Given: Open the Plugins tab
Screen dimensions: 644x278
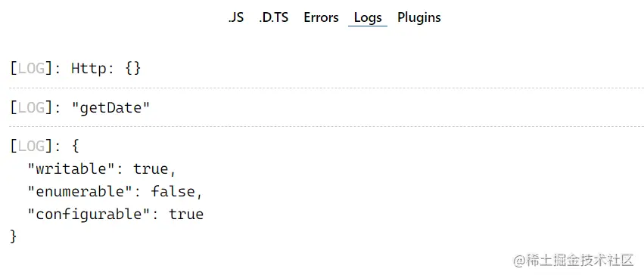Looking at the screenshot, I should pyautogui.click(x=419, y=17).
